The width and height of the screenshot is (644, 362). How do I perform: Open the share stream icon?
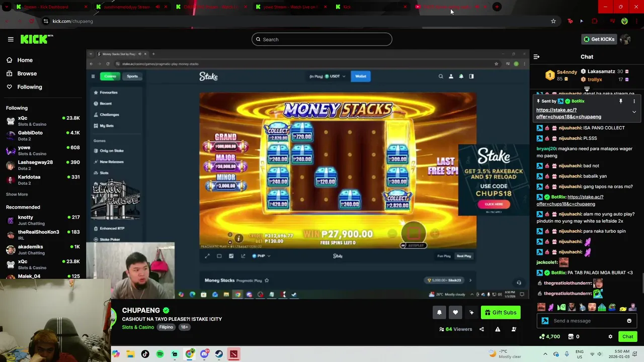[x=481, y=329]
